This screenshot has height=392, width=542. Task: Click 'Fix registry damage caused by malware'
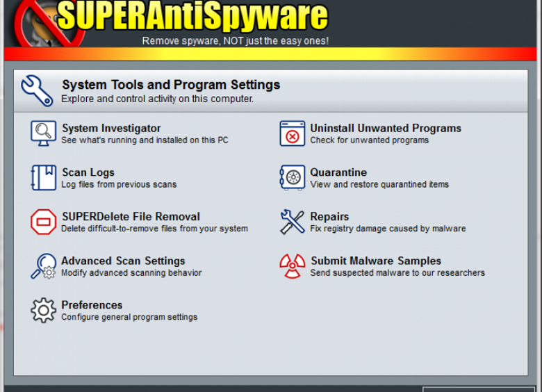(388, 229)
